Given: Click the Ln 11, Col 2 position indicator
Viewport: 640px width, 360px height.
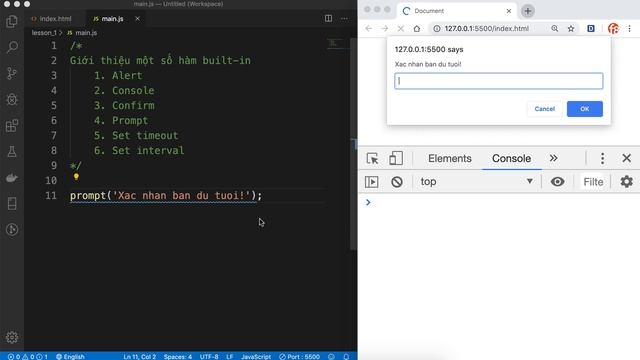Looking at the screenshot, I should coord(140,356).
